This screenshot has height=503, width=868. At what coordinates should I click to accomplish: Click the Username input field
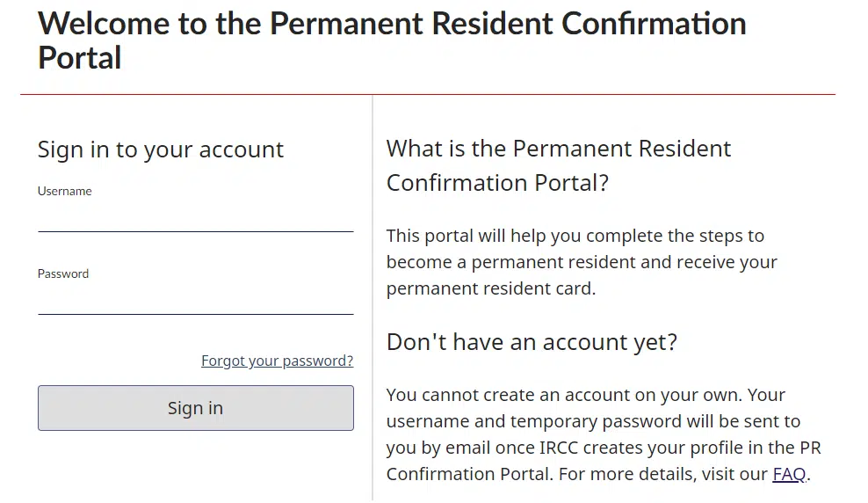click(x=195, y=218)
